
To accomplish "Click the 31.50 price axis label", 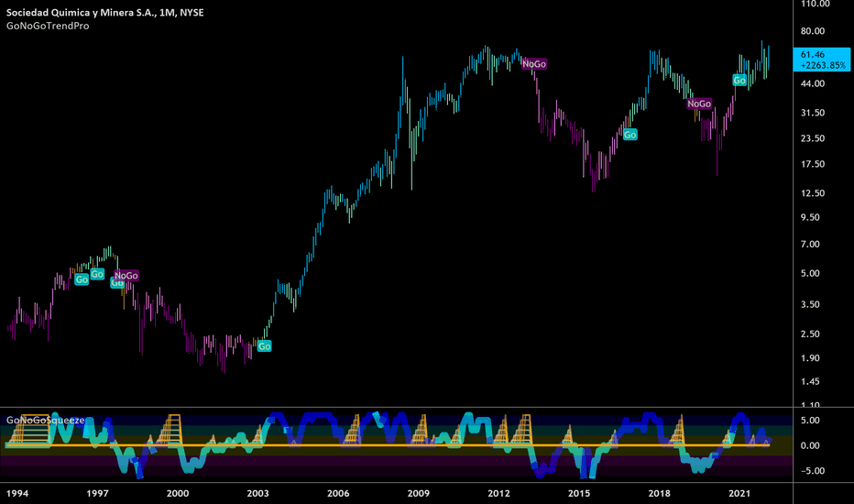I will tap(813, 112).
